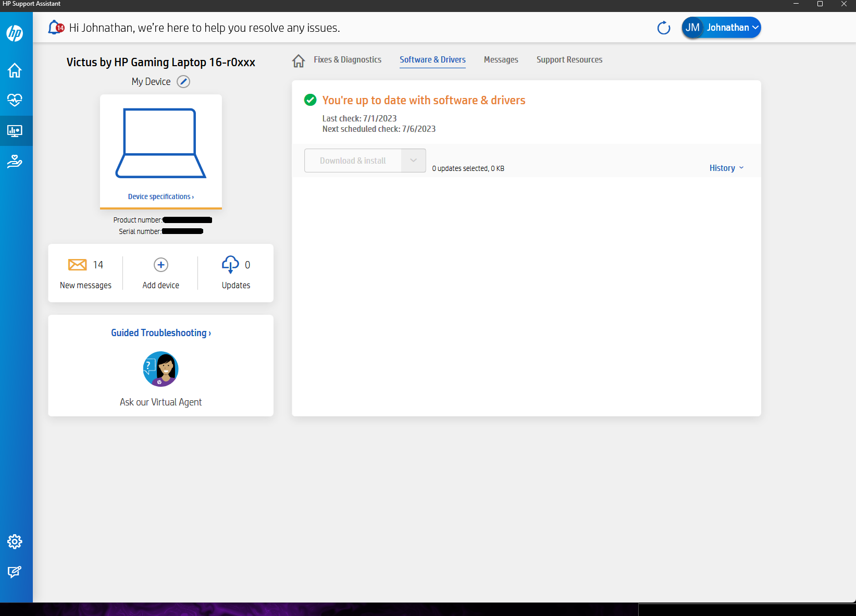
Task: Open the Fixes & Diagnostics tab
Action: 347,59
